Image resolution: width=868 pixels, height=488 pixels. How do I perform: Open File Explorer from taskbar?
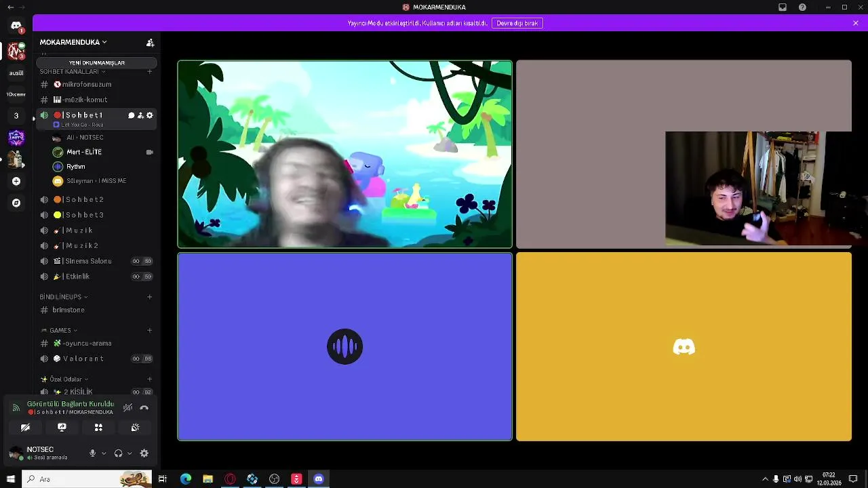tap(208, 479)
